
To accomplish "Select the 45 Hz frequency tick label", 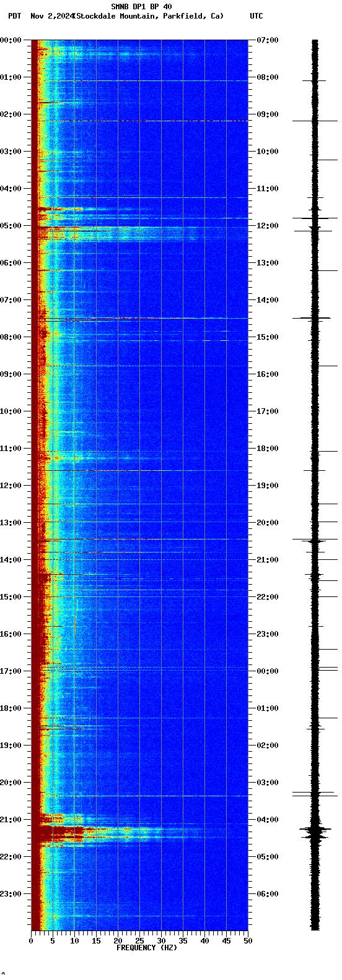I will pyautogui.click(x=226, y=941).
